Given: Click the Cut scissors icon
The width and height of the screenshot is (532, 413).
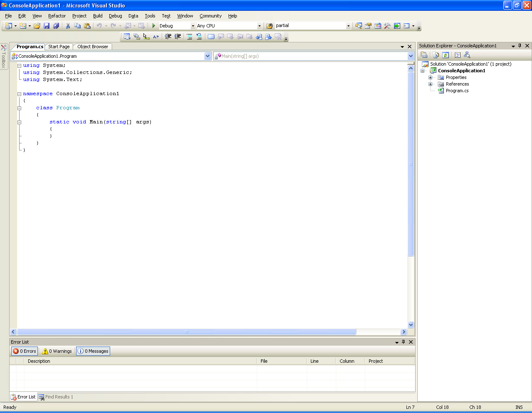Looking at the screenshot, I should pos(68,26).
